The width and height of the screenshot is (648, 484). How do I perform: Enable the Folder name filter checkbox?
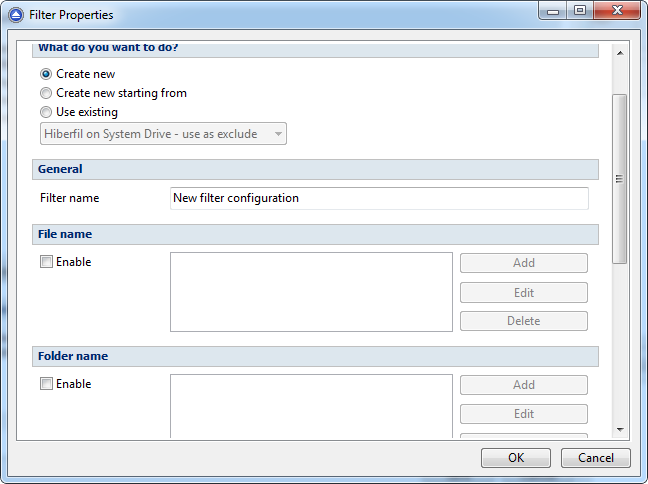[46, 384]
